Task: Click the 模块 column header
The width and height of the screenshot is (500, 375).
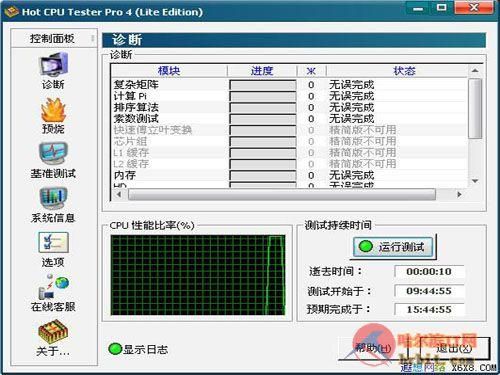Action: pyautogui.click(x=169, y=71)
